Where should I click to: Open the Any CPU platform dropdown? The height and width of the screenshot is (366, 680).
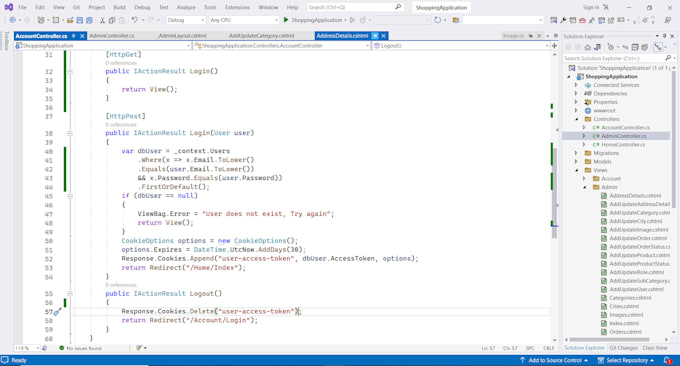click(243, 20)
